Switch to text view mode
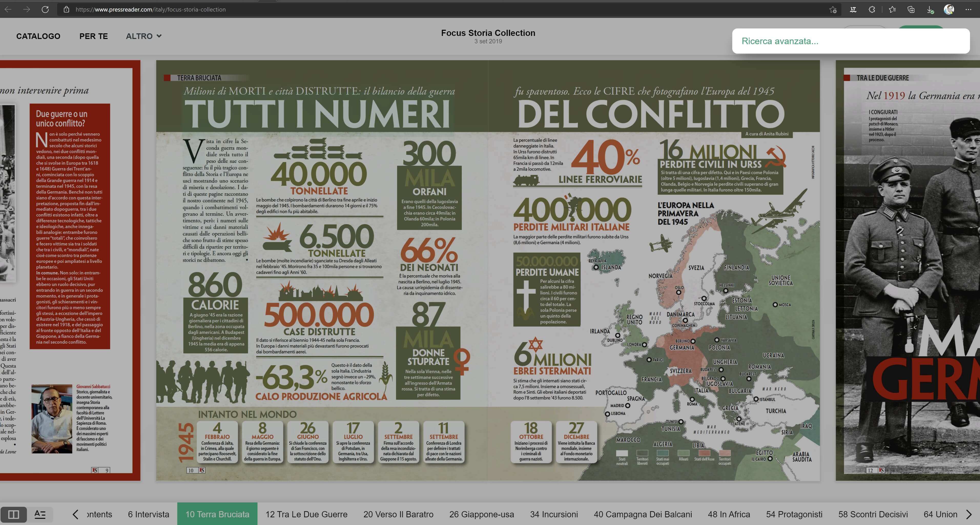This screenshot has height=525, width=980. 40,514
